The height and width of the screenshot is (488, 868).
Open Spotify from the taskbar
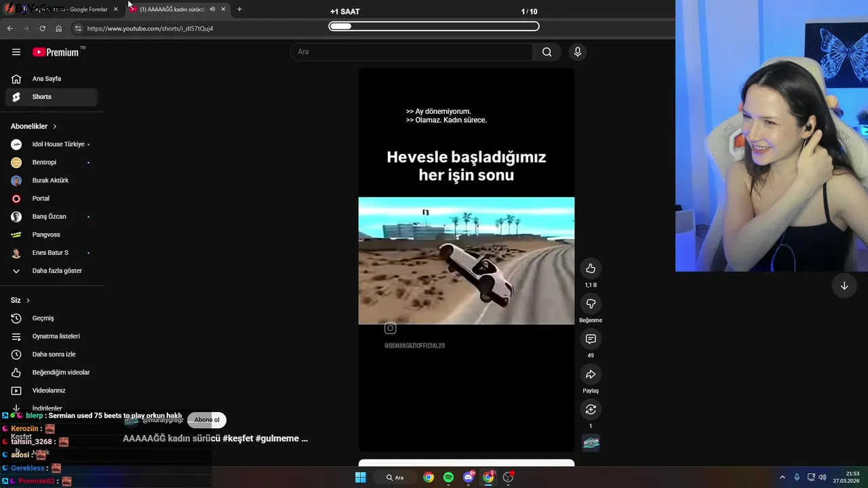tap(448, 477)
